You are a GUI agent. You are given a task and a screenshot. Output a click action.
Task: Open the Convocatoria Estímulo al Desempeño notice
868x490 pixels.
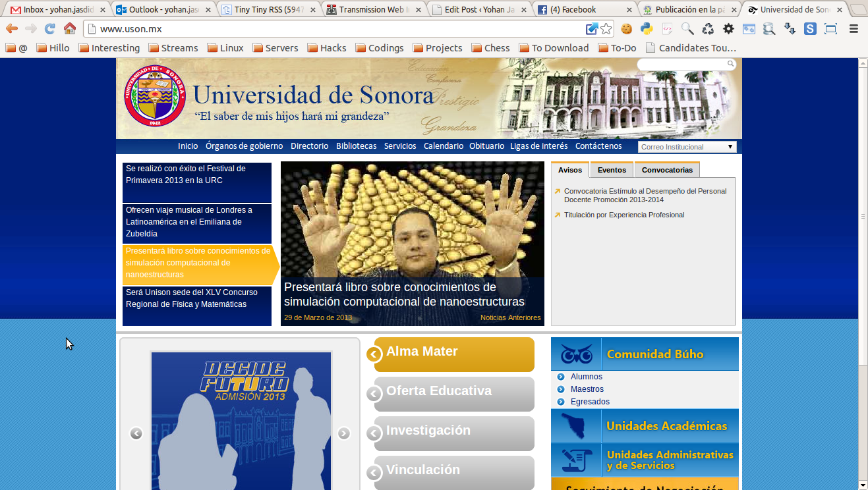click(x=645, y=196)
